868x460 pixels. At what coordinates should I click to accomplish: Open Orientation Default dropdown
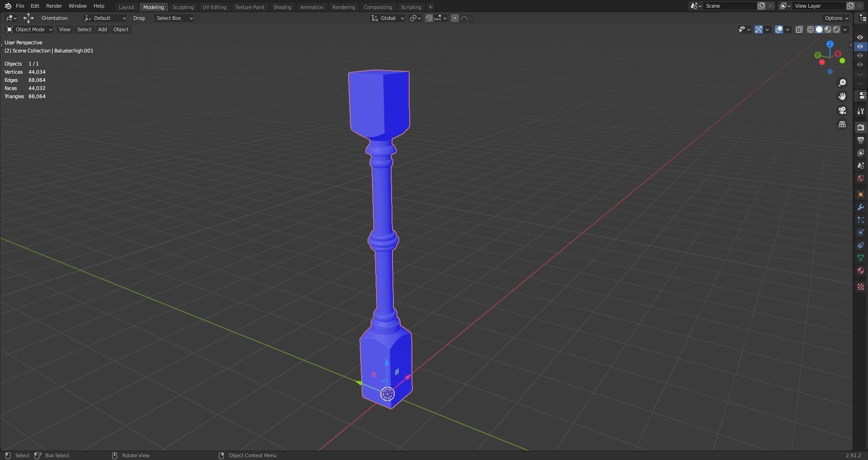coord(105,18)
